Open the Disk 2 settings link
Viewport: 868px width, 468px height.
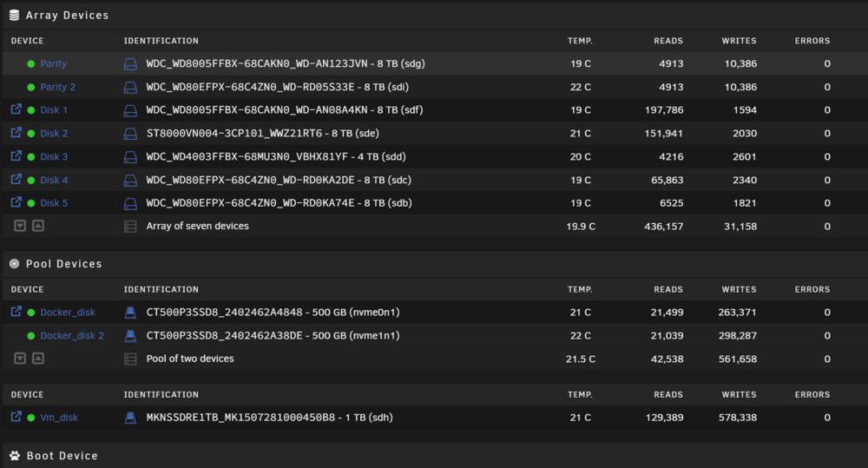[54, 134]
